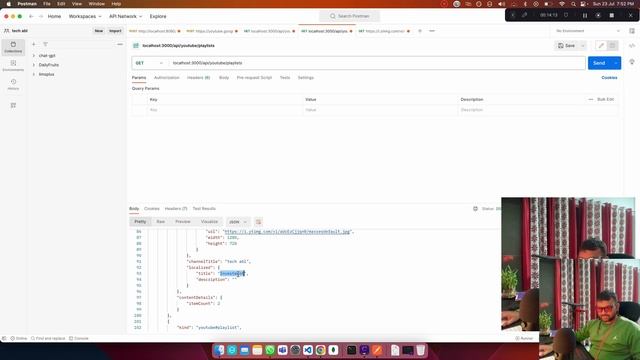Open the request tabs overflow menu
This screenshot has height=360, width=640.
pos(432,31)
